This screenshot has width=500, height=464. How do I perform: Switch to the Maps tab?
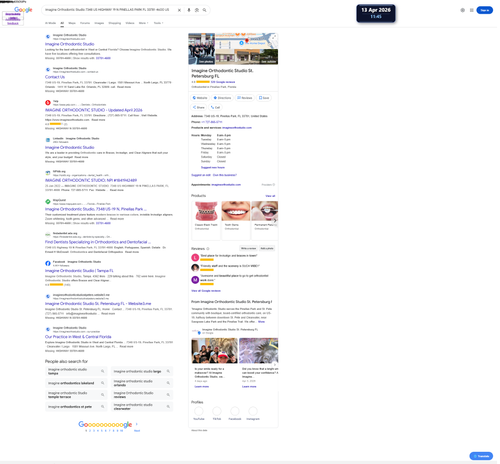72,23
